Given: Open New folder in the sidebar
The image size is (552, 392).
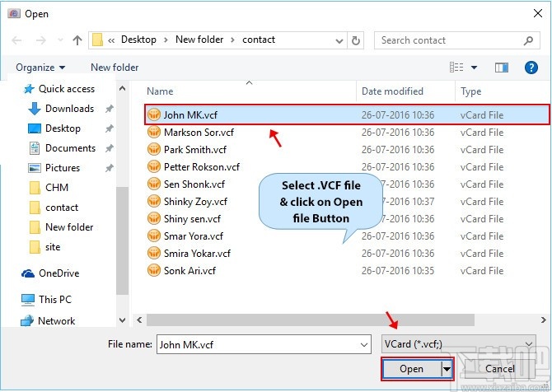Looking at the screenshot, I should pyautogui.click(x=62, y=227).
